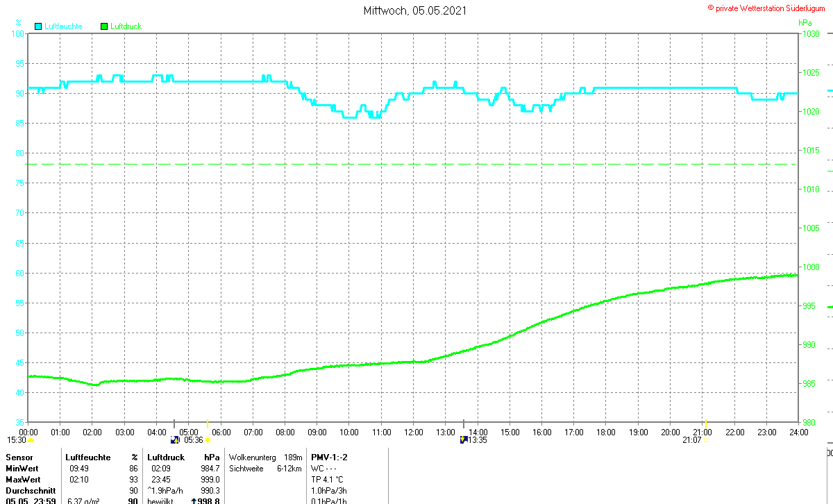Click the cyan Luftfeuchte legend swatch
This screenshot has width=833, height=504.
38,26
